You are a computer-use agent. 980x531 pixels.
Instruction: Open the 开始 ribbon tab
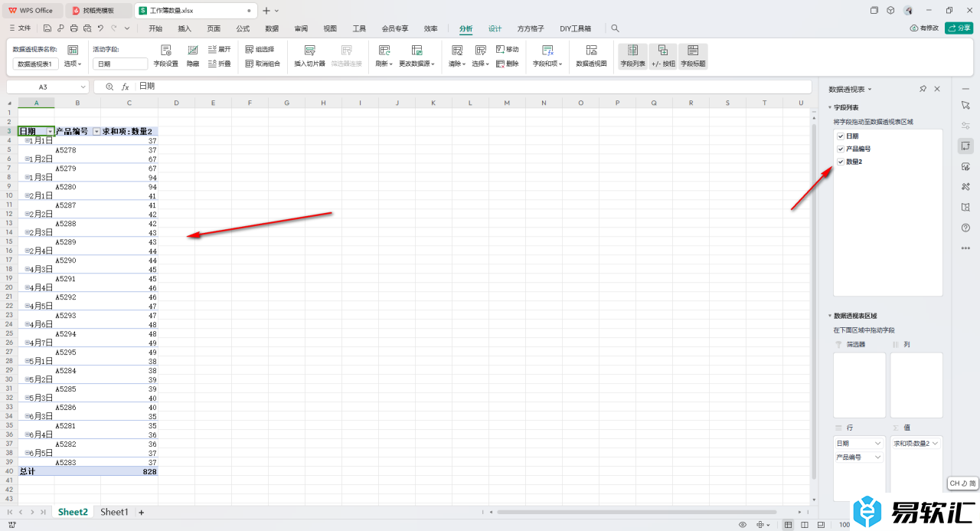(x=155, y=28)
